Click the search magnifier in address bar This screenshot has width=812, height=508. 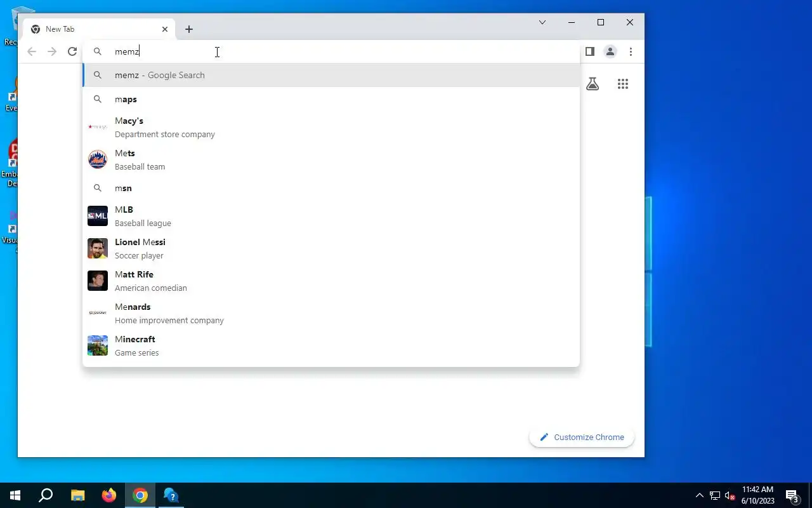pos(98,51)
